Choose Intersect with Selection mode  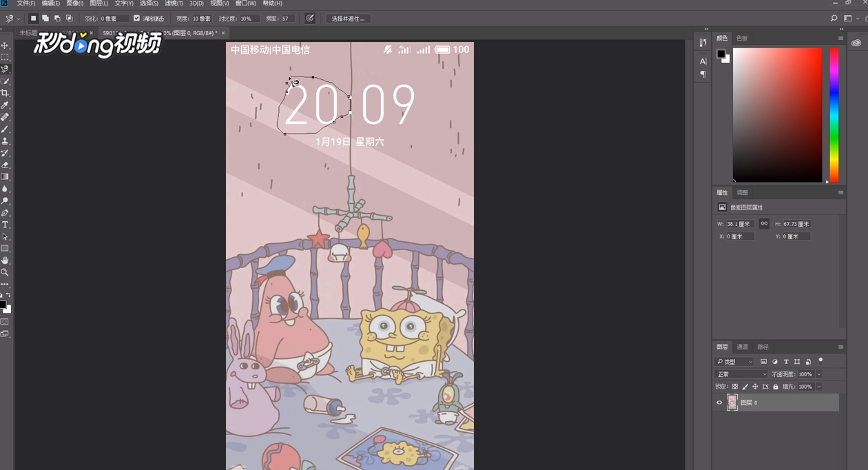tap(70, 19)
